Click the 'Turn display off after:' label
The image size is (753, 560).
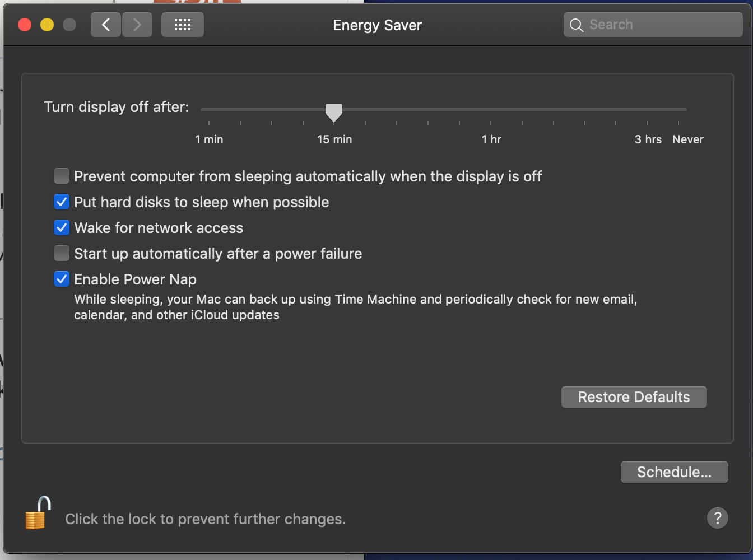(117, 107)
